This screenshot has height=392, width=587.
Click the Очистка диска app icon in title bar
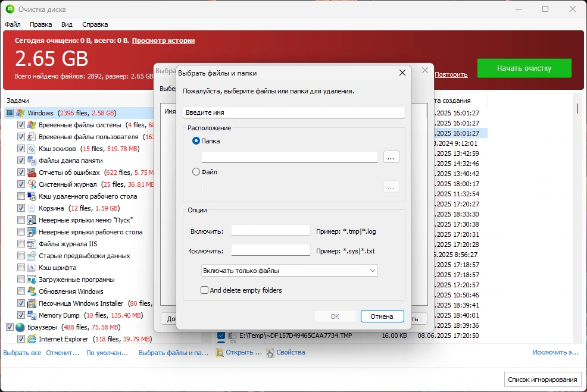click(10, 9)
